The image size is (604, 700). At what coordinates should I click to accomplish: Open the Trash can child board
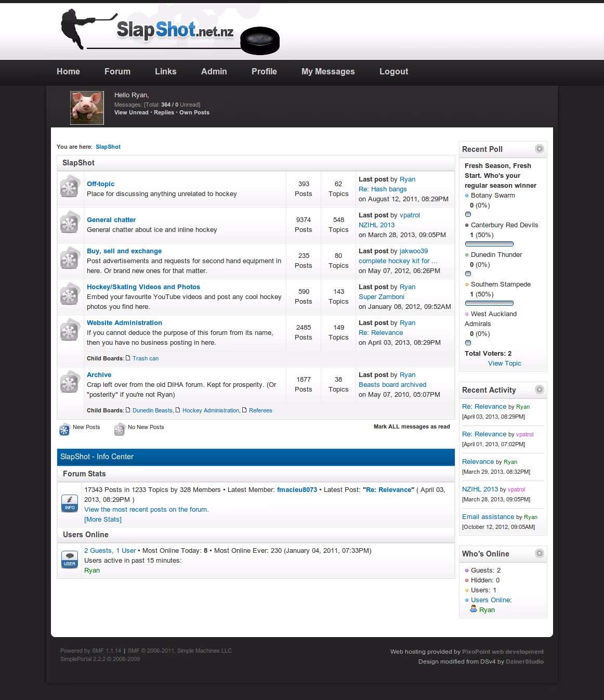pyautogui.click(x=145, y=358)
